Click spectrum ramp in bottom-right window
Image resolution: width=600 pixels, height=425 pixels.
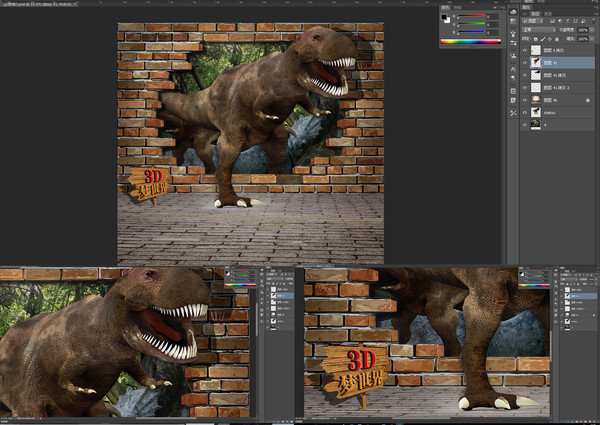point(534,285)
